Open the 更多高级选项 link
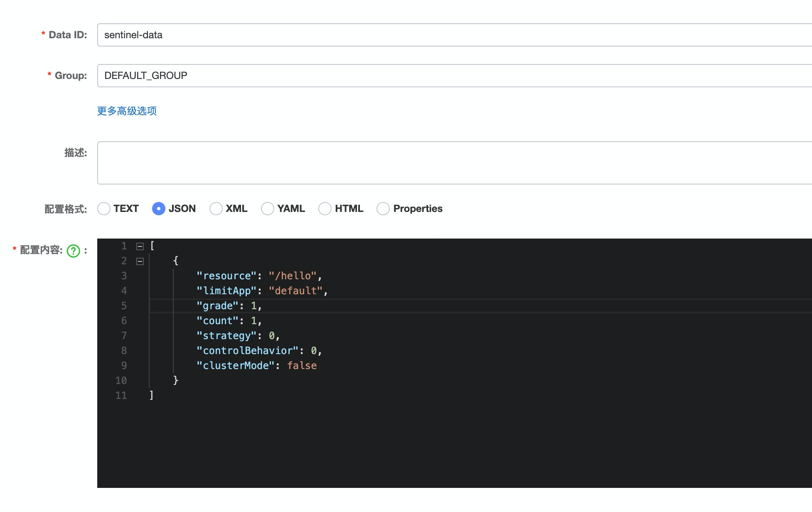 pos(127,111)
